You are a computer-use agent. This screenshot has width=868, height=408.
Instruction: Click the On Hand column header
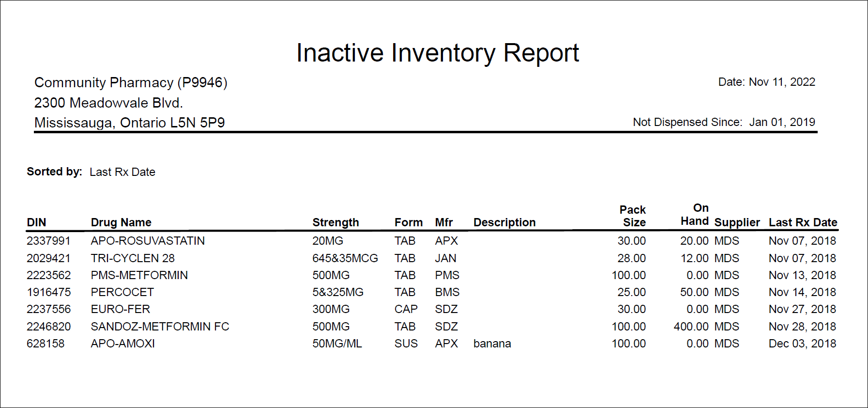(x=695, y=215)
